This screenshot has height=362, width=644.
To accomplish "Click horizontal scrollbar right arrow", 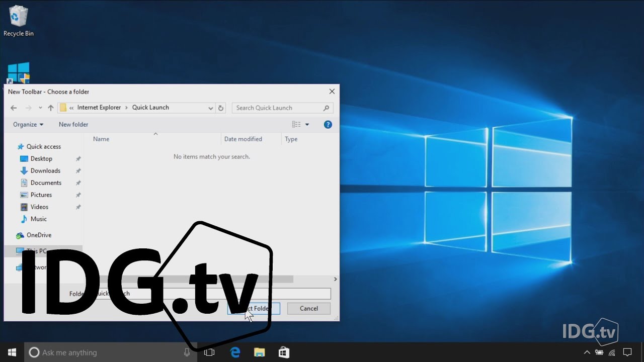I will pyautogui.click(x=335, y=279).
